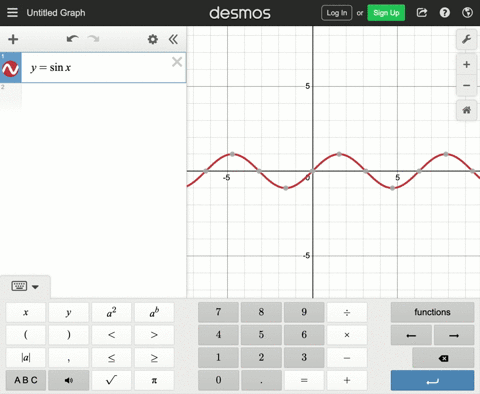Collapse the expression list panel

click(173, 39)
